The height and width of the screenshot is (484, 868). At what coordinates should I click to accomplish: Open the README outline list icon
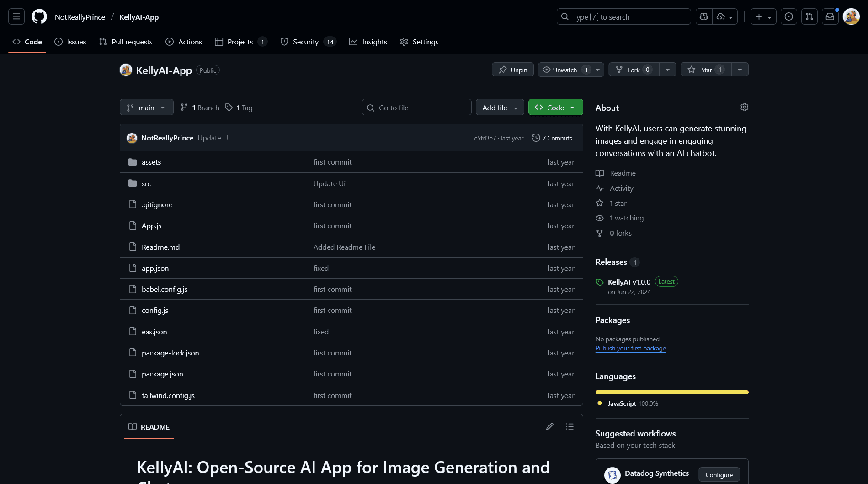570,426
